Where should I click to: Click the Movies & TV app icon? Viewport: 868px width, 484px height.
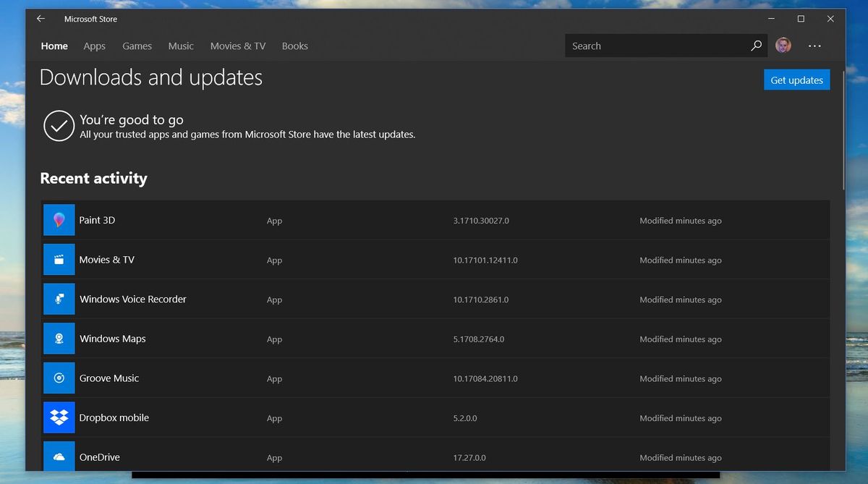[59, 259]
